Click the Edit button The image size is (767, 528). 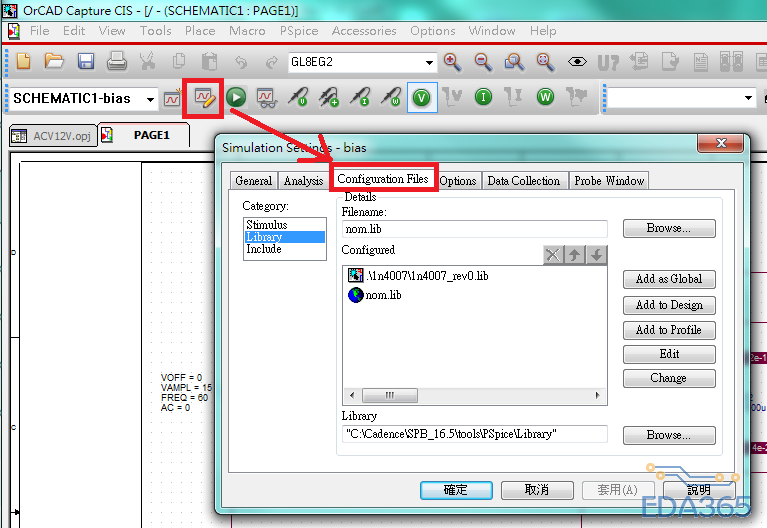669,354
